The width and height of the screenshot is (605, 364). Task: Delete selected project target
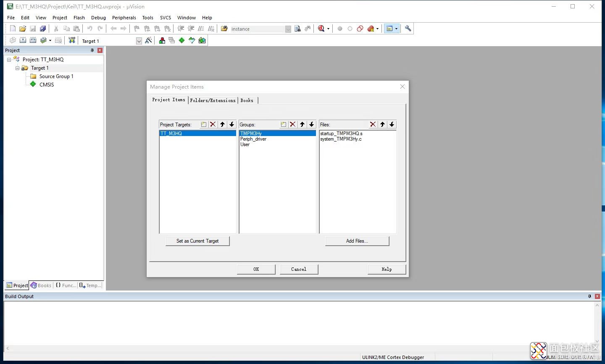tap(213, 124)
